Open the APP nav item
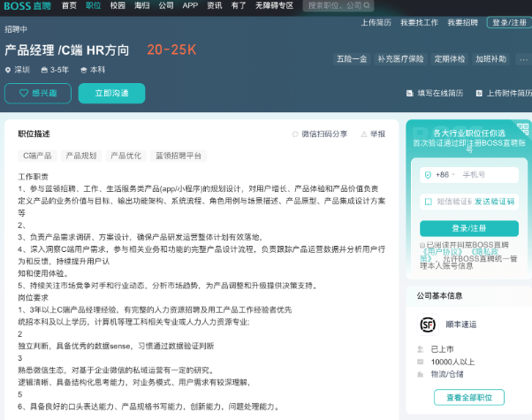Image resolution: width=532 pixels, height=420 pixels. tap(190, 5)
